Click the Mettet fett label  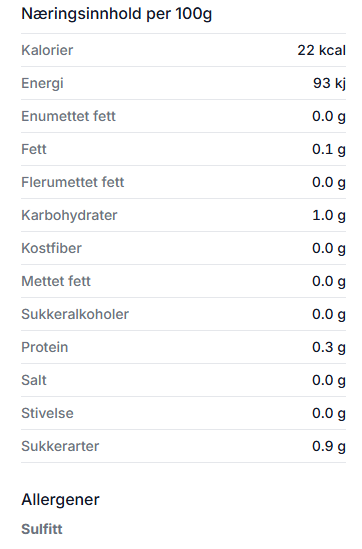tap(56, 281)
